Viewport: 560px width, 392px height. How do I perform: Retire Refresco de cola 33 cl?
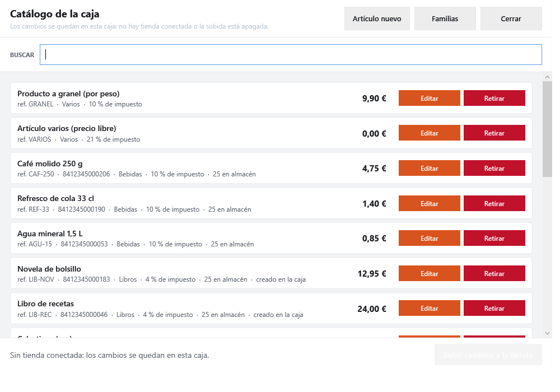coord(494,203)
